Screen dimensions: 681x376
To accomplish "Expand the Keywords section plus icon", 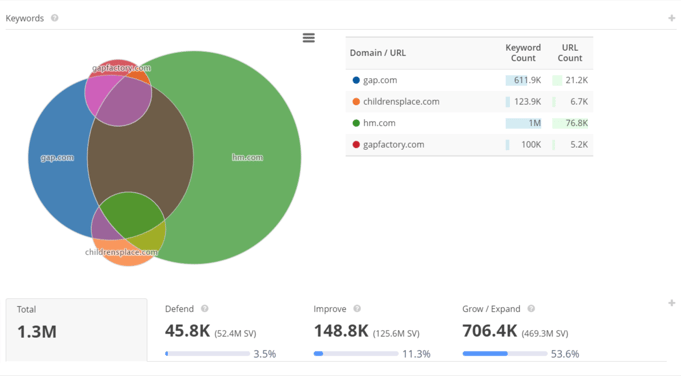I will (x=671, y=18).
